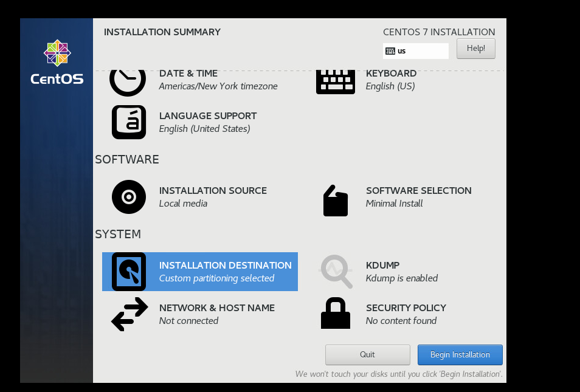
Task: Click the Americas/New York timezone text
Action: tap(218, 86)
